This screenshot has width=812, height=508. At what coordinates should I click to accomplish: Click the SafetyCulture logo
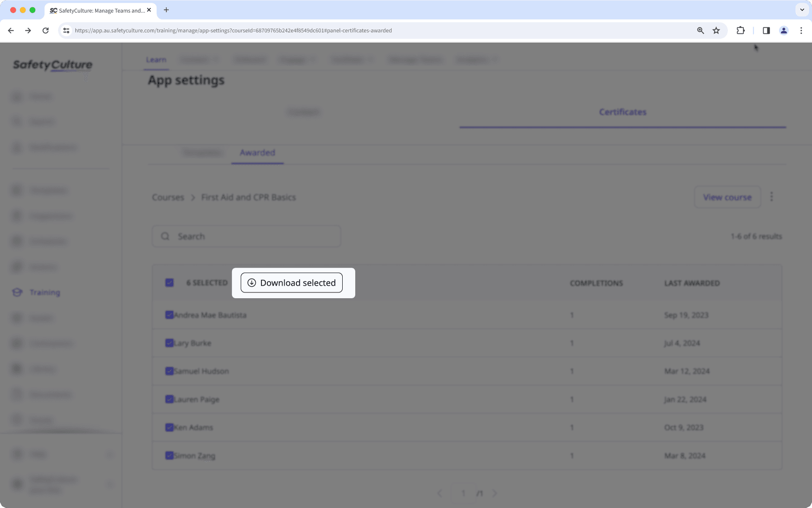point(52,65)
